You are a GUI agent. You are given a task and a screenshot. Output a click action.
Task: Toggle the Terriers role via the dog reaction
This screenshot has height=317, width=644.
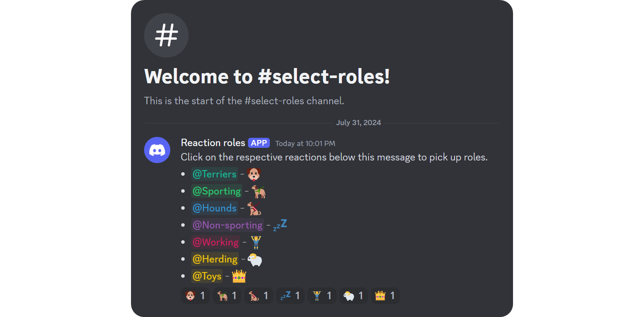[195, 296]
